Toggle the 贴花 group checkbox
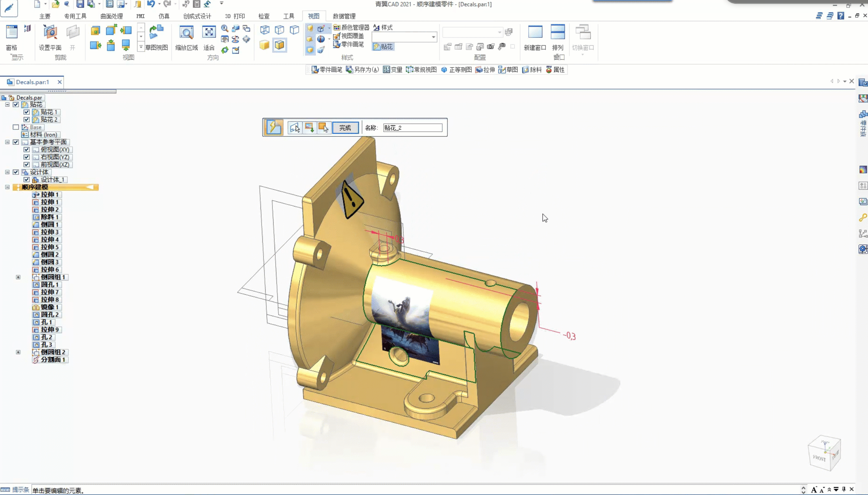Viewport: 868px width, 495px height. tap(16, 104)
